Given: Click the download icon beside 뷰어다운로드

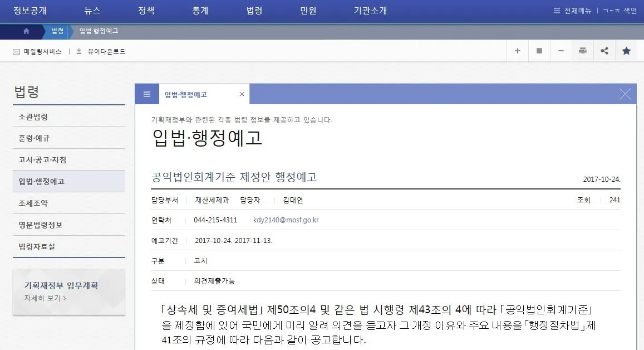Looking at the screenshot, I should pyautogui.click(x=78, y=51).
